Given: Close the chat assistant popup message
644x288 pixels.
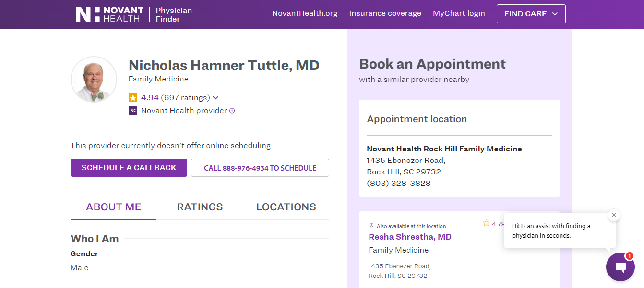Looking at the screenshot, I should tap(614, 215).
